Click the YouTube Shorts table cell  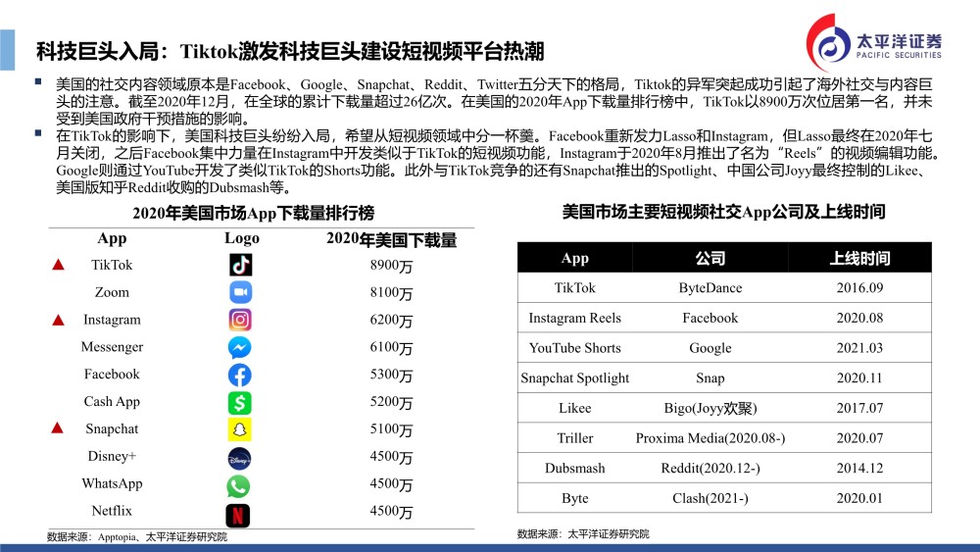click(575, 348)
